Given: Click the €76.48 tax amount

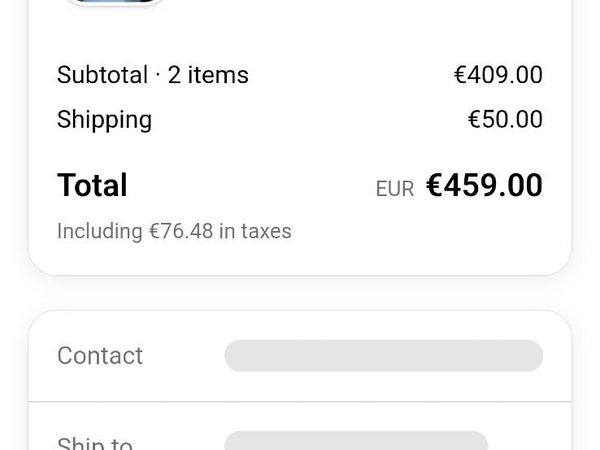Looking at the screenshot, I should (181, 231).
